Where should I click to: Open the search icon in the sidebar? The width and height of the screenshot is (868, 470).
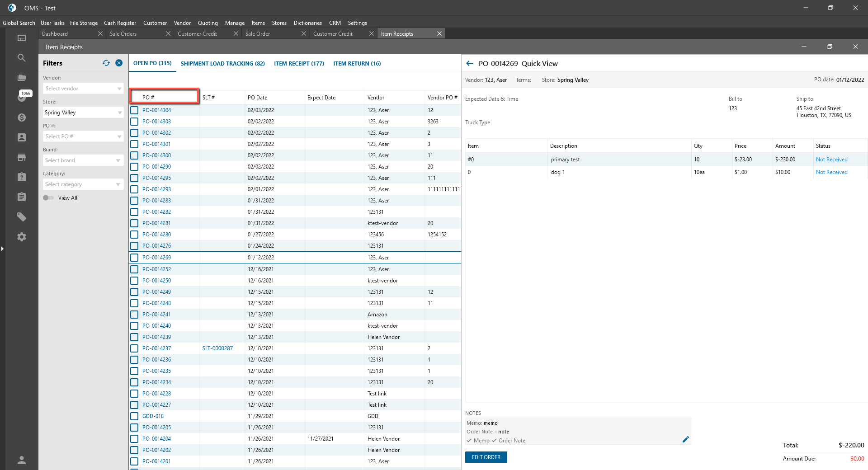click(21, 58)
